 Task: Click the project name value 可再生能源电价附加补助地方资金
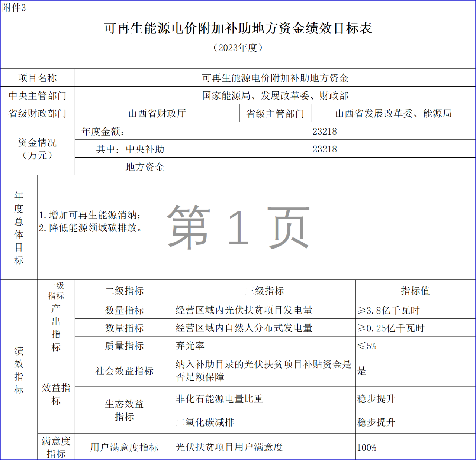[x=275, y=78]
